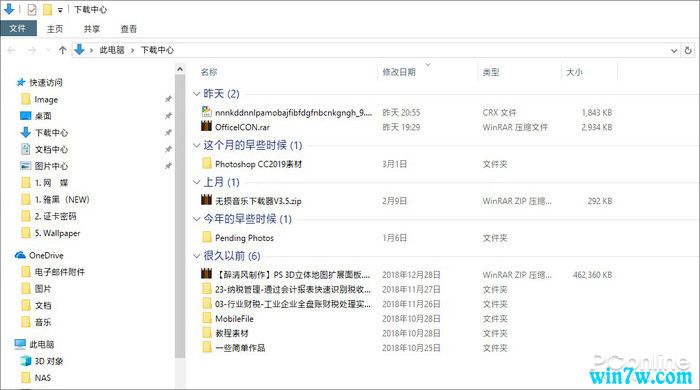Switch to the 查看 ribbon tab

pyautogui.click(x=129, y=29)
